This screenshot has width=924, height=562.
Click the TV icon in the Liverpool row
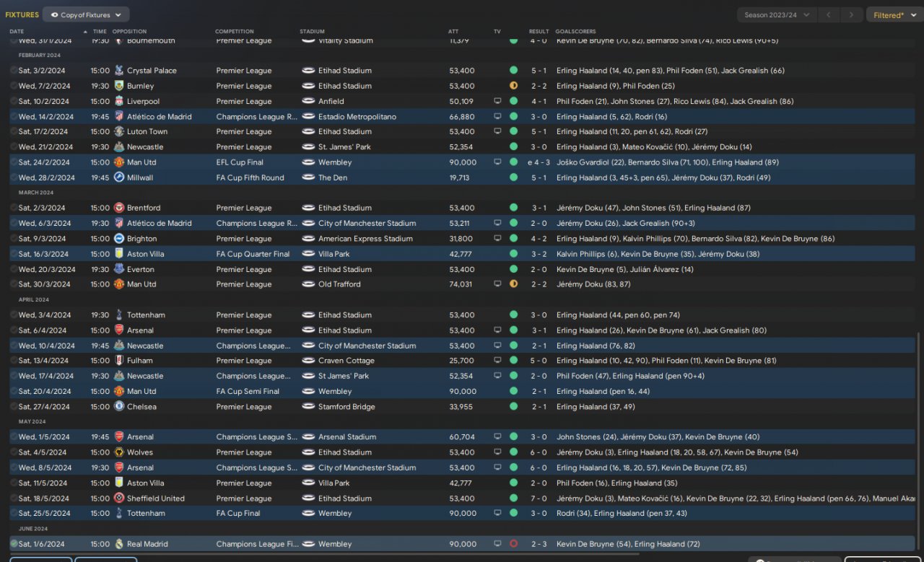497,102
